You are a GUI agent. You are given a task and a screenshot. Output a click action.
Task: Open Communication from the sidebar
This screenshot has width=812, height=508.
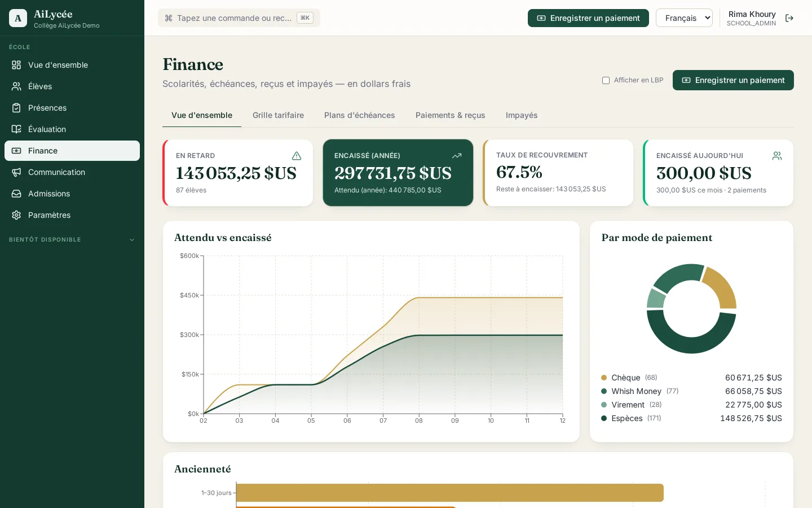[x=72, y=172]
